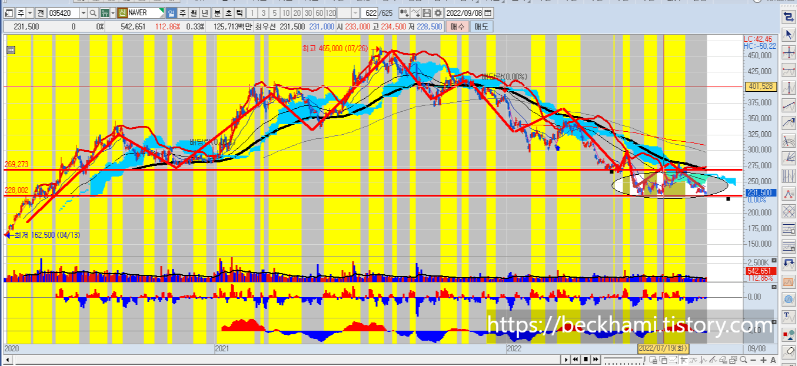
Task: Open the dropdown arrow beside green chart icon
Action: pyautogui.click(x=113, y=13)
